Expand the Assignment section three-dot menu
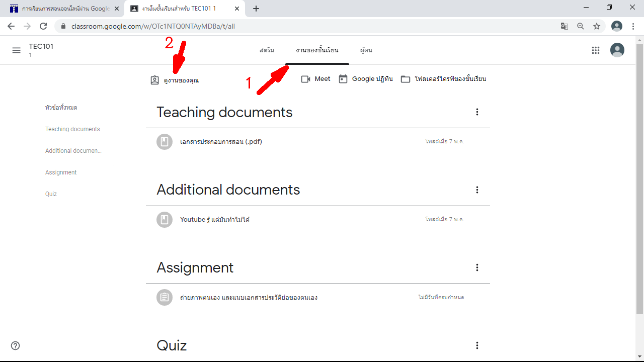 click(477, 268)
